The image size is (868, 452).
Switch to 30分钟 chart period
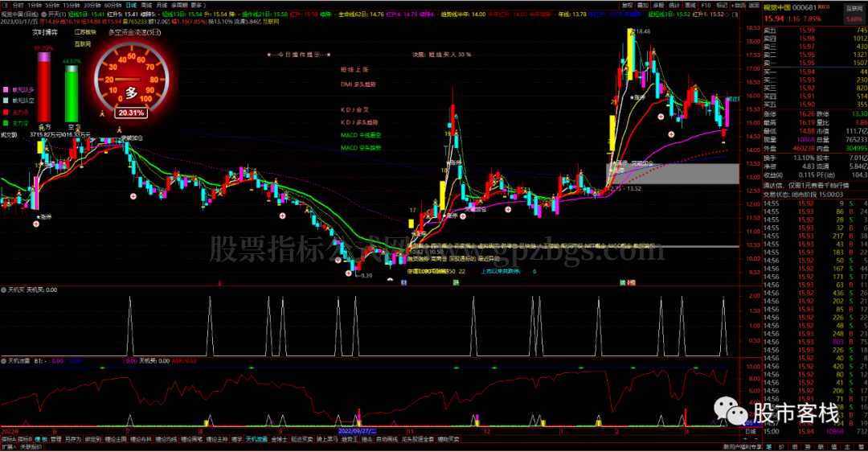pos(92,6)
